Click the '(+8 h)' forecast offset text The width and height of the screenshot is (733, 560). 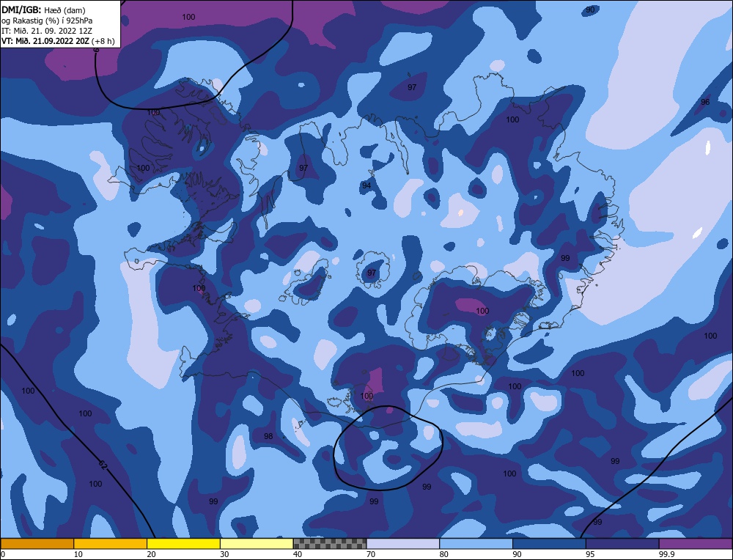pos(103,40)
